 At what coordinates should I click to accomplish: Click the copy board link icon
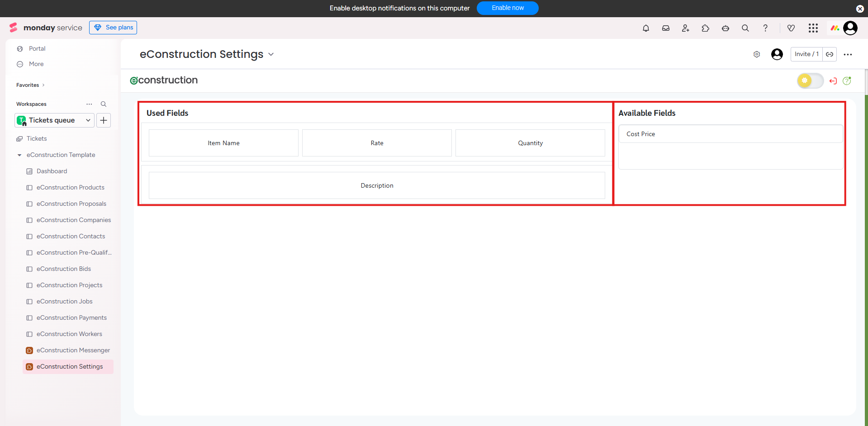(x=830, y=54)
